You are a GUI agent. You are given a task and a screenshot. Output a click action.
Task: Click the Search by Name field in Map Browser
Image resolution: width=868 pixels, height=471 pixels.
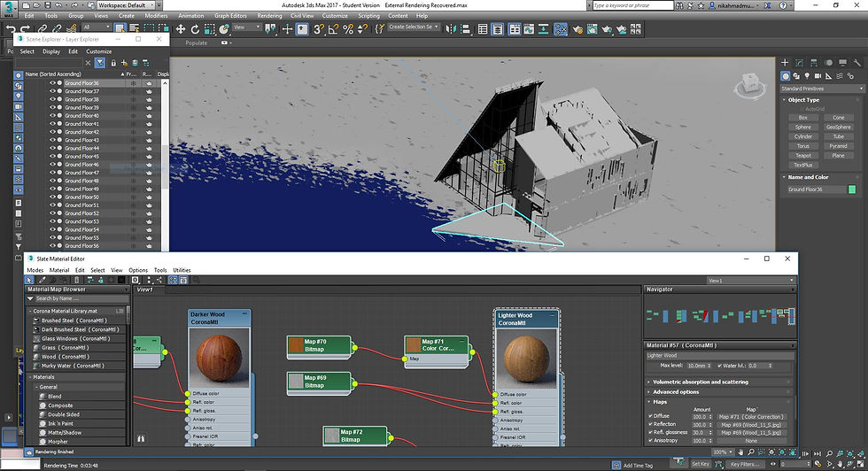coord(81,298)
